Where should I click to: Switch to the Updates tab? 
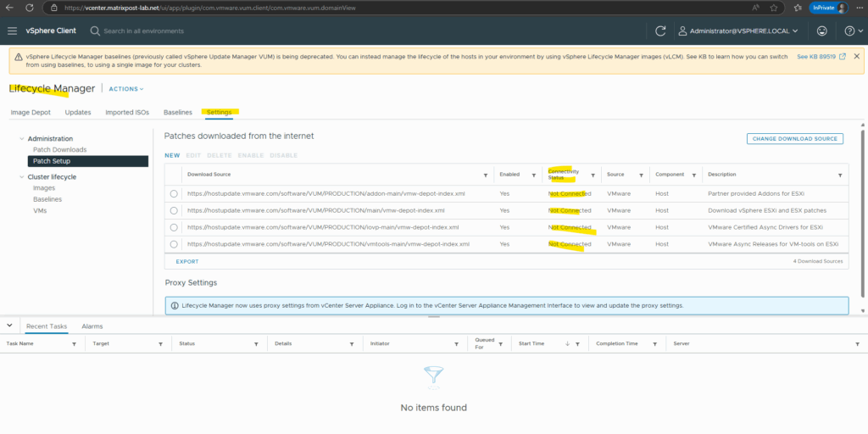point(77,112)
